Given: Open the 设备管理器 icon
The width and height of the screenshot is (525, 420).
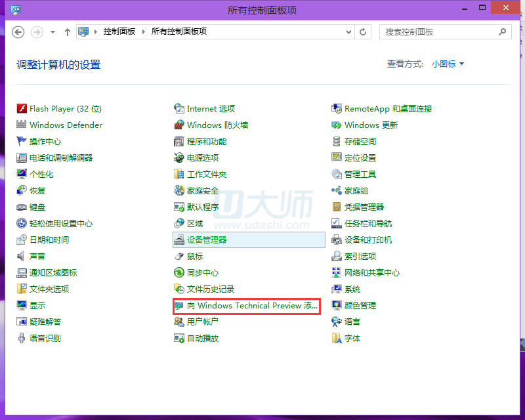Looking at the screenshot, I should 179,240.
